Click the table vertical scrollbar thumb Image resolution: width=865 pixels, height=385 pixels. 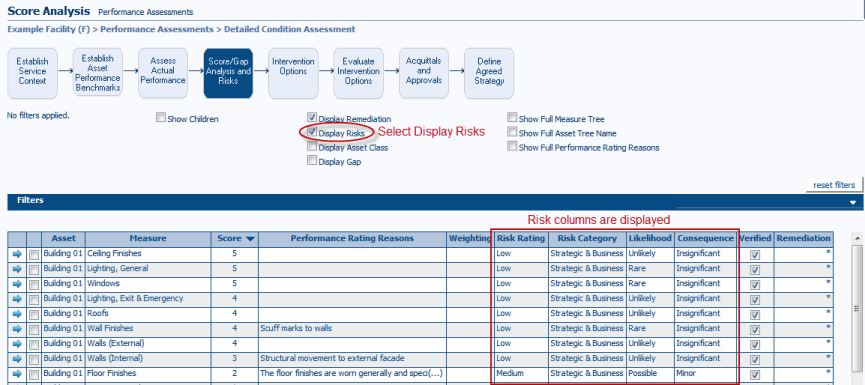[x=857, y=309]
